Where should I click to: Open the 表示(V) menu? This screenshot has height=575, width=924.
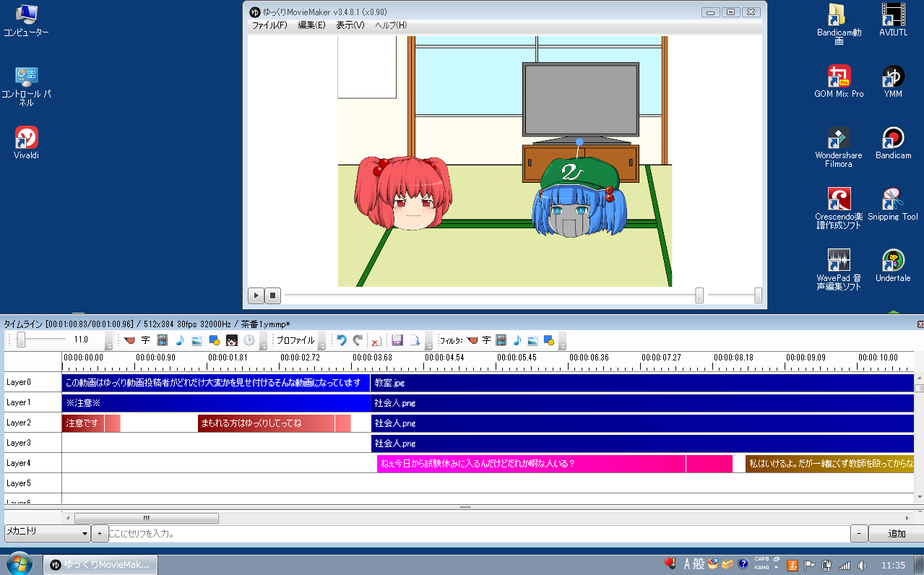click(x=350, y=25)
